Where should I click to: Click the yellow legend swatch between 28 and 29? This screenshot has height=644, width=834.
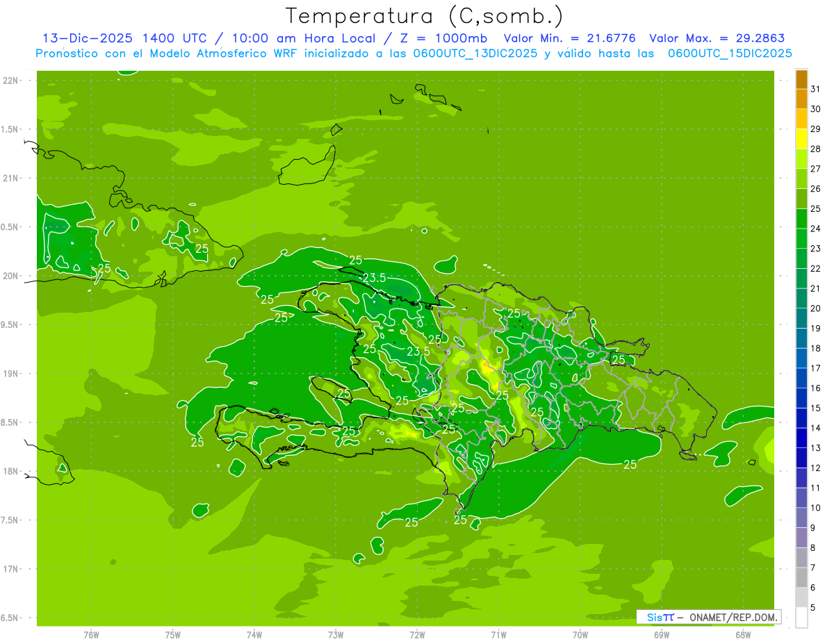point(801,139)
